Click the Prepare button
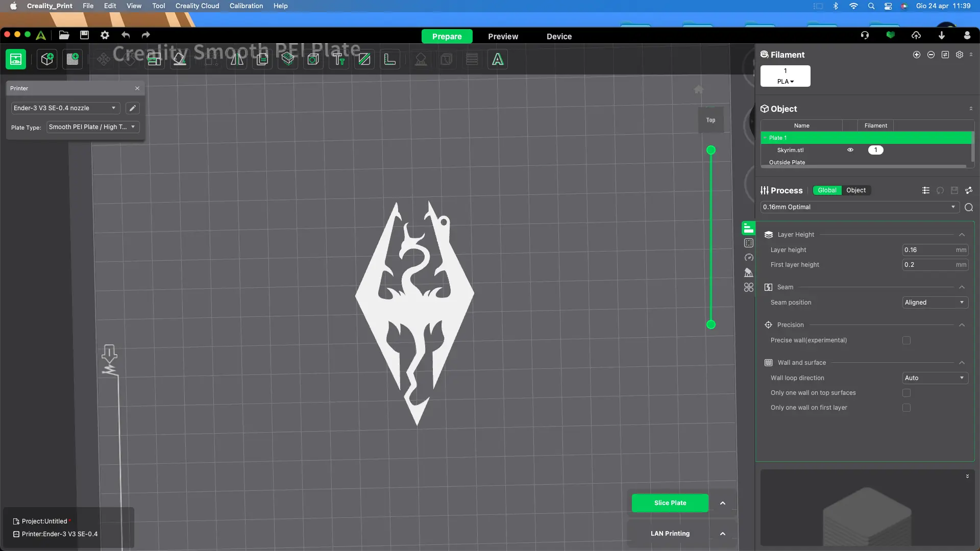This screenshot has height=551, width=980. [x=447, y=36]
